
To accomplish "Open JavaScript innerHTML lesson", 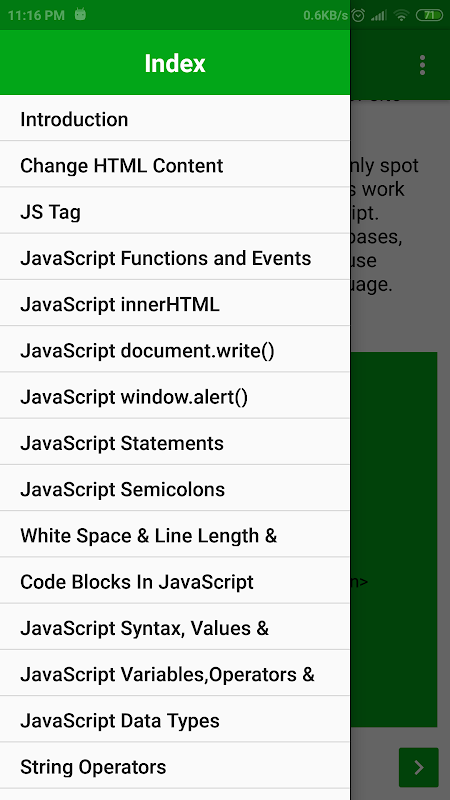I will [175, 305].
